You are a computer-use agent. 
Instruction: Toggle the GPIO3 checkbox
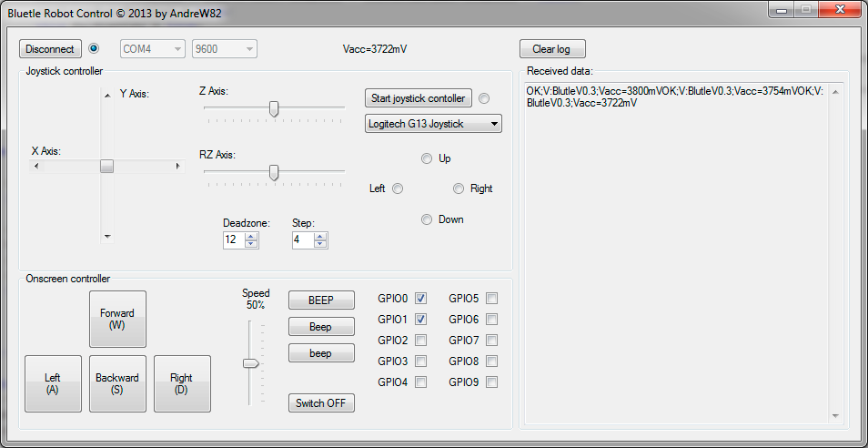click(x=421, y=361)
